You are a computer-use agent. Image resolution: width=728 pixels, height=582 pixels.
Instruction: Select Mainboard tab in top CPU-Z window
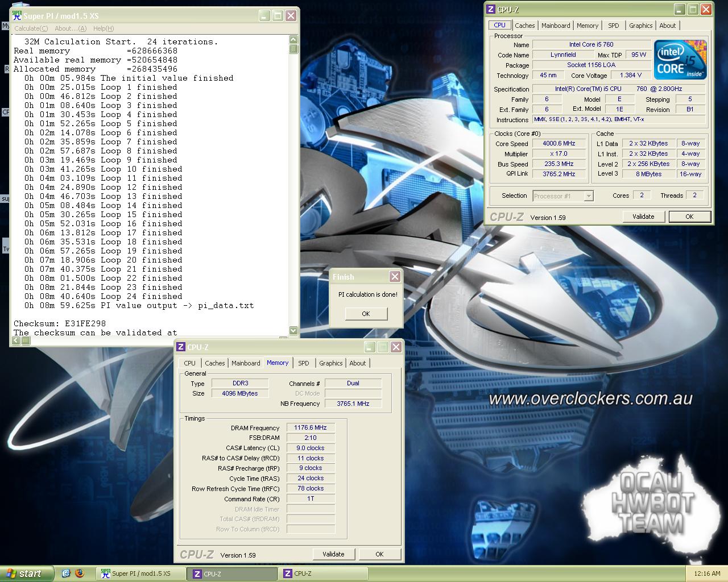click(556, 26)
